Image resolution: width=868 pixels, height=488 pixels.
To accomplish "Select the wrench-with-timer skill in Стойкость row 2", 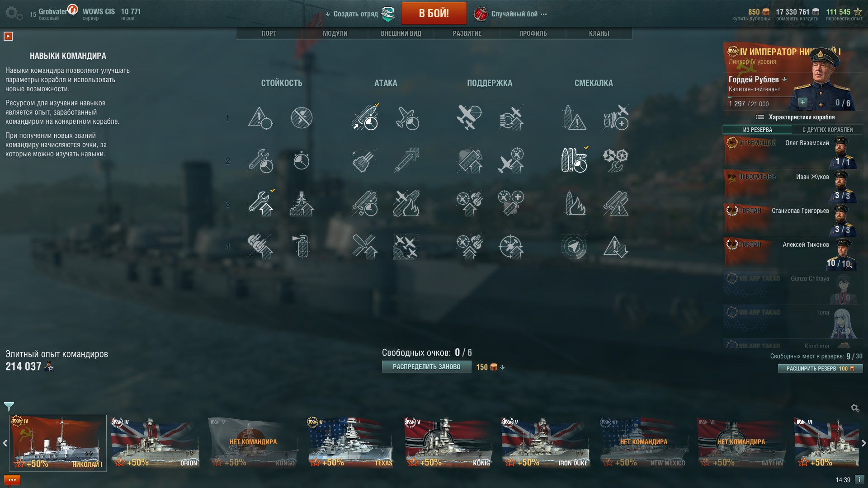I will pos(260,161).
